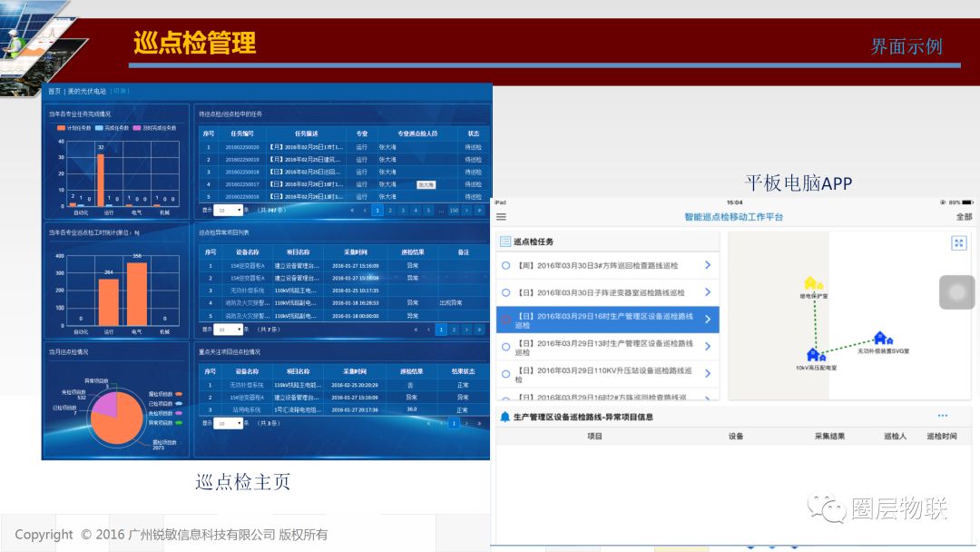Open chevron for highlighted 29日16时生产管理区 task
This screenshot has width=980, height=552.
708,320
